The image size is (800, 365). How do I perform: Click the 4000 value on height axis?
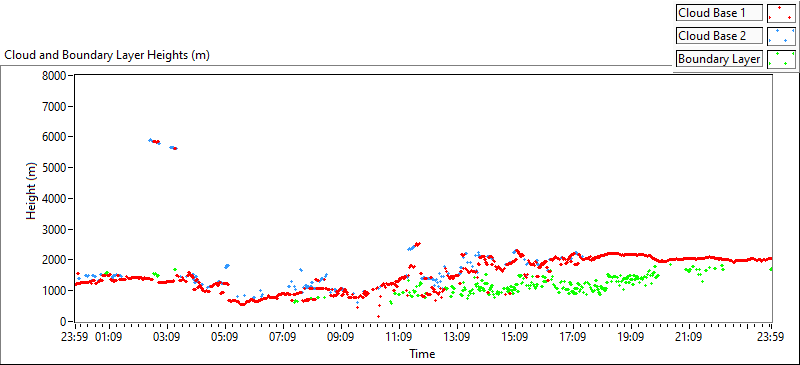(x=55, y=199)
